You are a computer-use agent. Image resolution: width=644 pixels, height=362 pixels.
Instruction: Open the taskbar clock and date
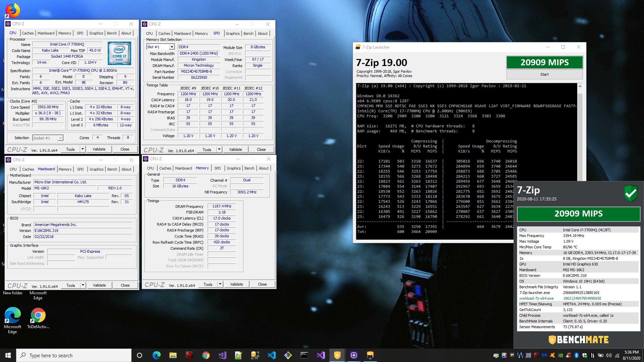pyautogui.click(x=632, y=355)
